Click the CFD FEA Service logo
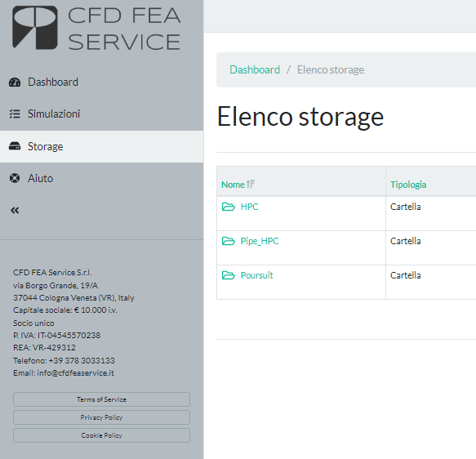 (96, 28)
